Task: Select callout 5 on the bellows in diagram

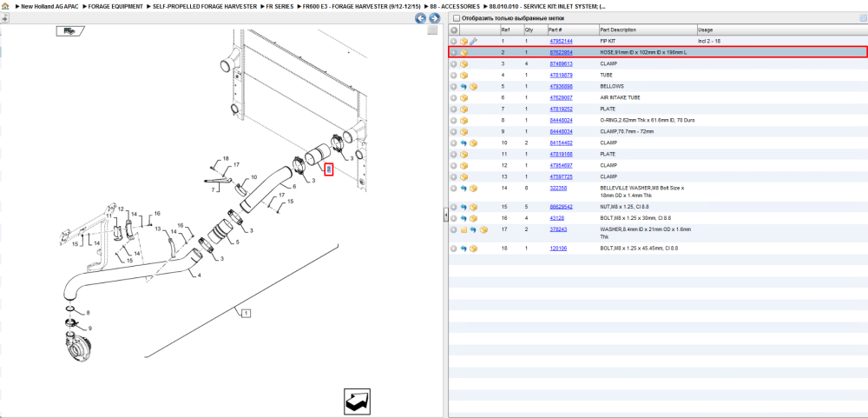Action: point(238,242)
